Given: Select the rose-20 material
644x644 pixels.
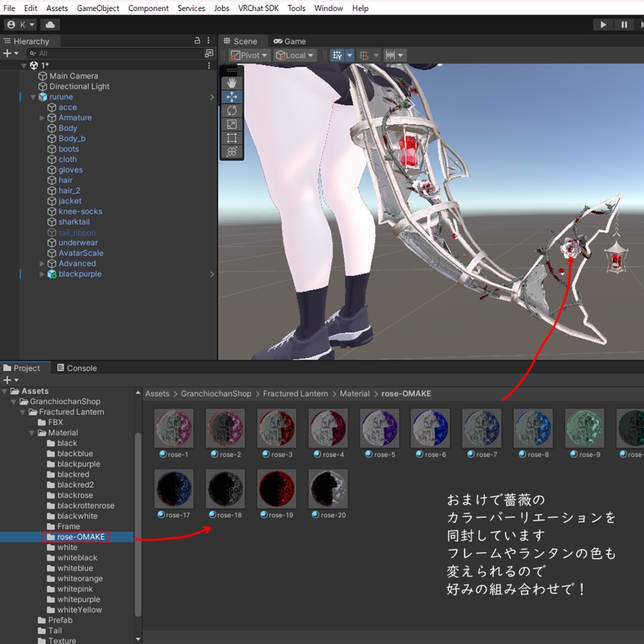Looking at the screenshot, I should coord(328,494).
